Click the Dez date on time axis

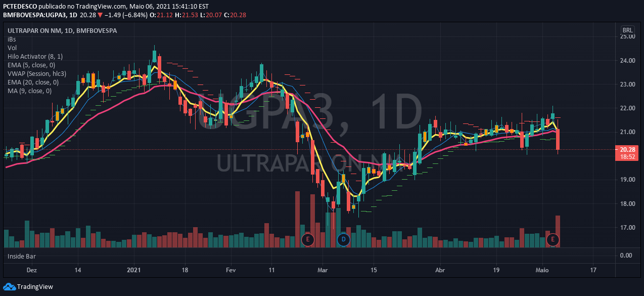coord(31,270)
